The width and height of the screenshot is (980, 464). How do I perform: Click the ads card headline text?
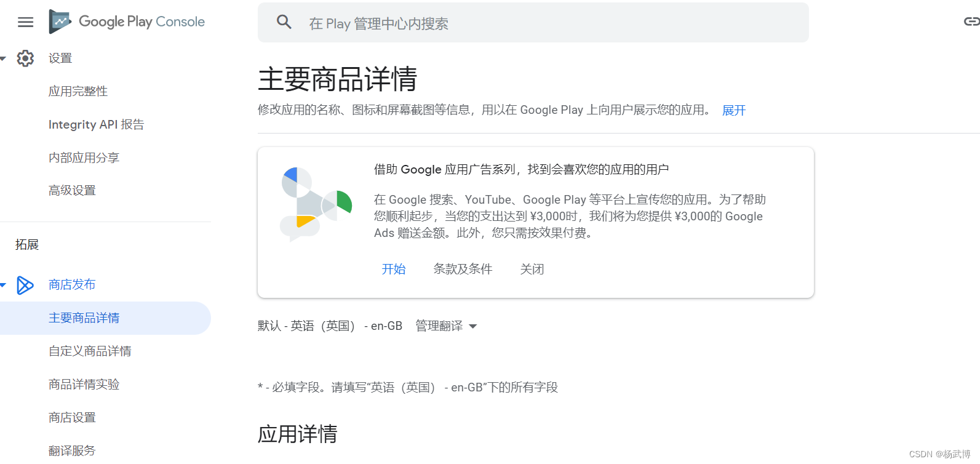(522, 169)
